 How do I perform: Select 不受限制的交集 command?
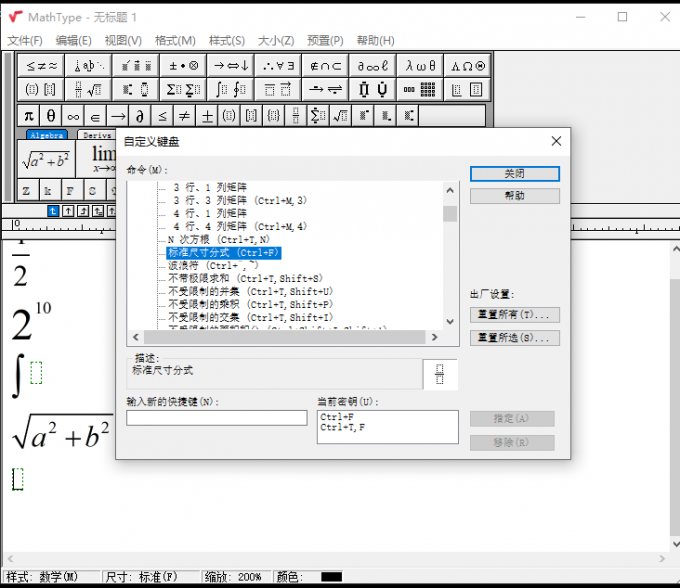[251, 317]
